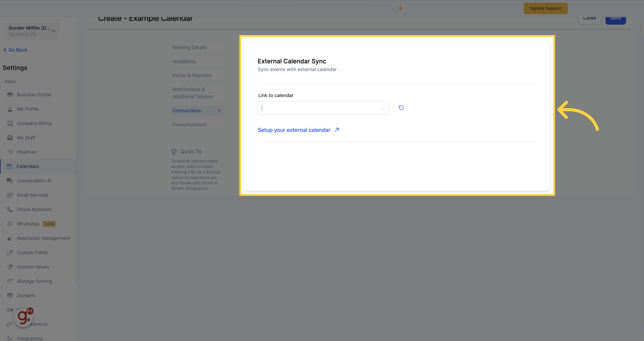This screenshot has height=341, width=644.
Task: Click the My Staff icon
Action: (x=10, y=138)
